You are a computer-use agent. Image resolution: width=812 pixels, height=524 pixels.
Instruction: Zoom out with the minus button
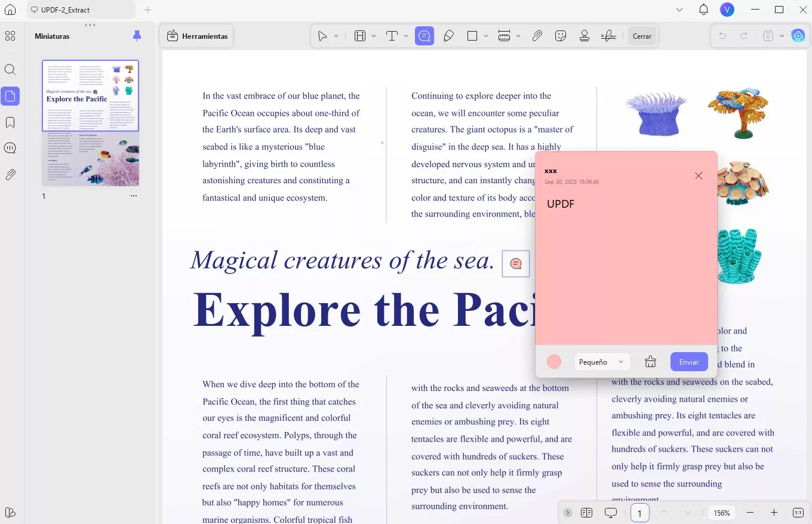coord(751,513)
